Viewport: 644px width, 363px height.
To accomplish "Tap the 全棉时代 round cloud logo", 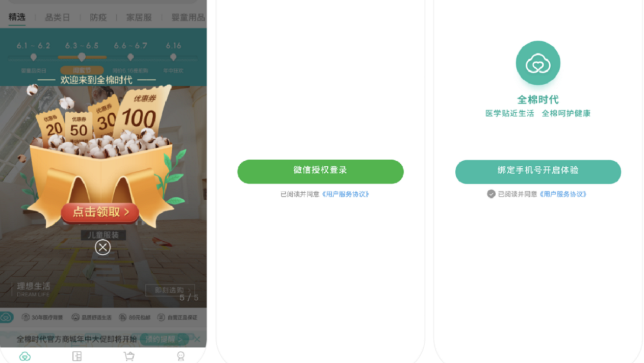I will [x=538, y=63].
